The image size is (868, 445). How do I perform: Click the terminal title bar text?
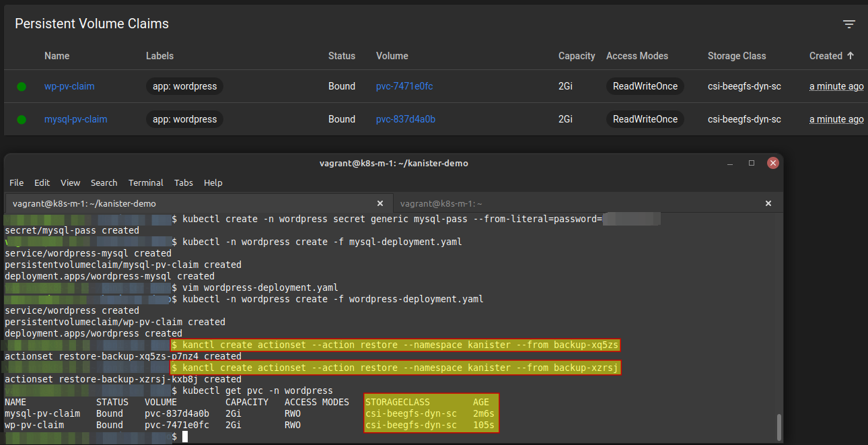pos(394,163)
